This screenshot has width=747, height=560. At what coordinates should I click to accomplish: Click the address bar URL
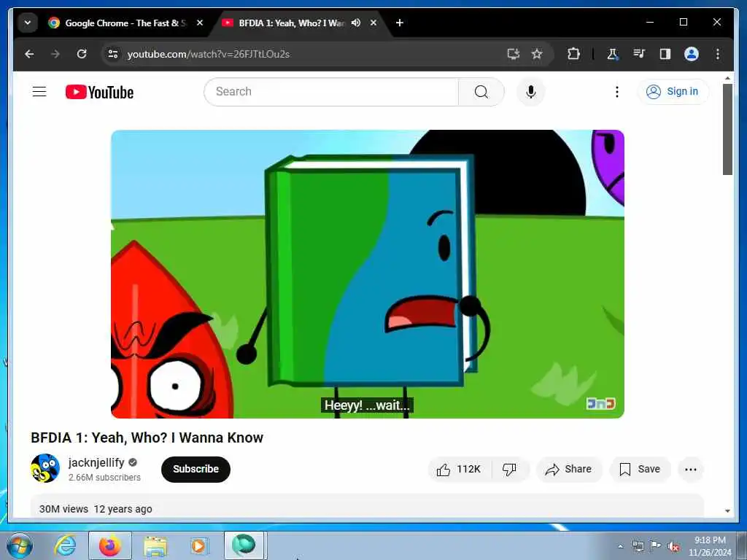click(x=208, y=54)
